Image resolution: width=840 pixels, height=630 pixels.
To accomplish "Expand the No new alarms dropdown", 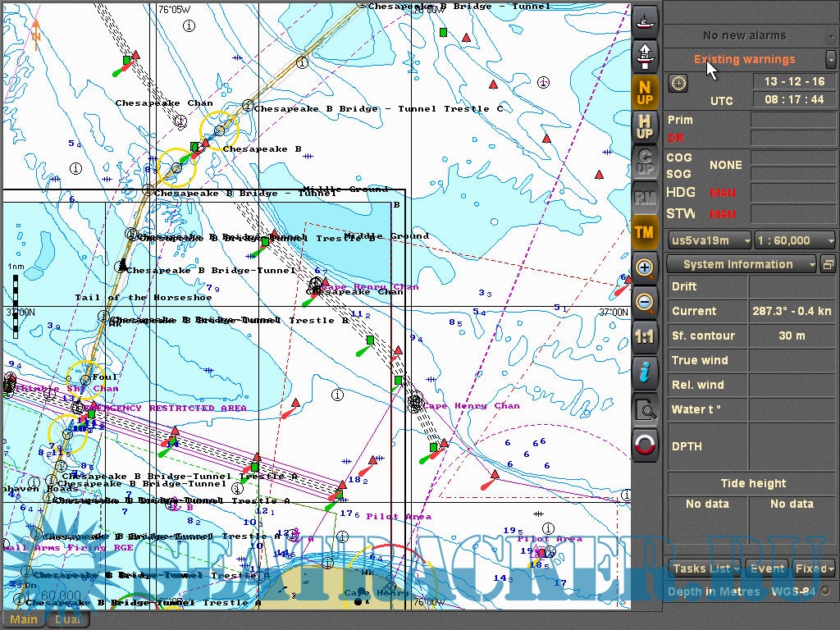I will [830, 36].
